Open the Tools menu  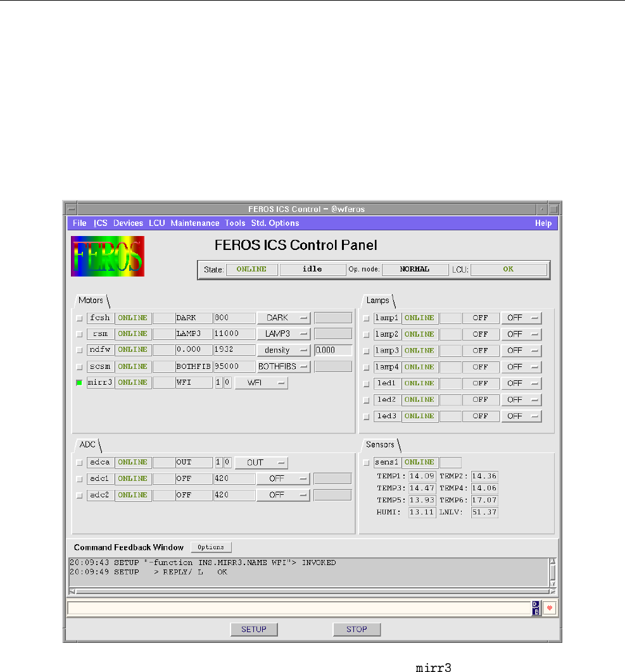point(235,223)
